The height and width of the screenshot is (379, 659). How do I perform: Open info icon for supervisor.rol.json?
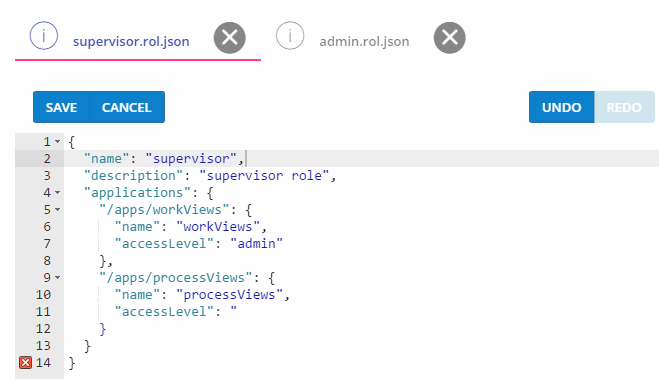pos(44,36)
